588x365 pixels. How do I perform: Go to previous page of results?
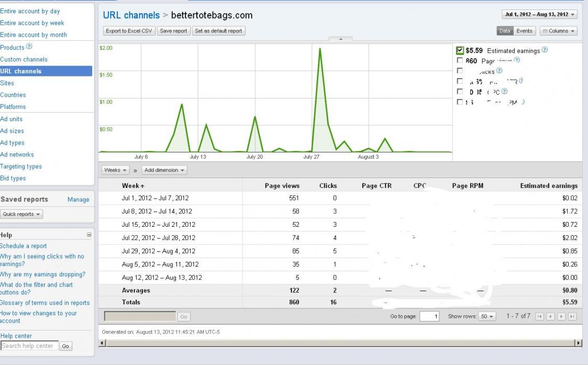(x=550, y=316)
